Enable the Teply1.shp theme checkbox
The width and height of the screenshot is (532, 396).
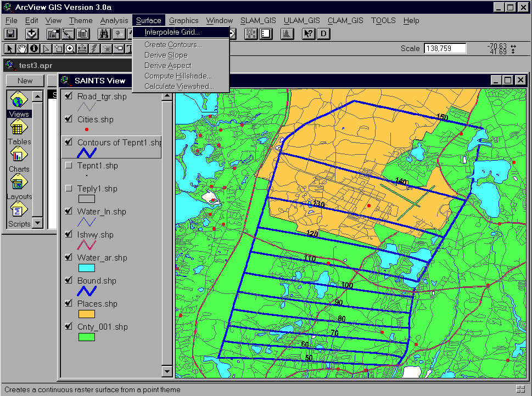(x=69, y=188)
